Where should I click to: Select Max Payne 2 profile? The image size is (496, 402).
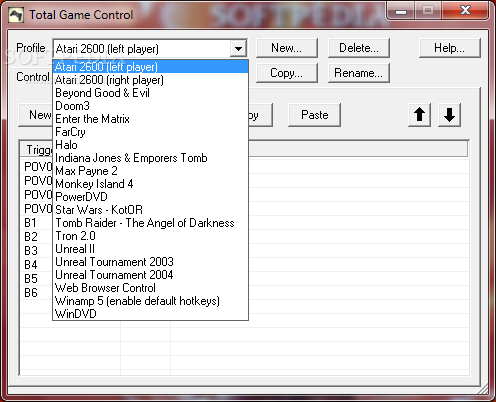[150, 171]
